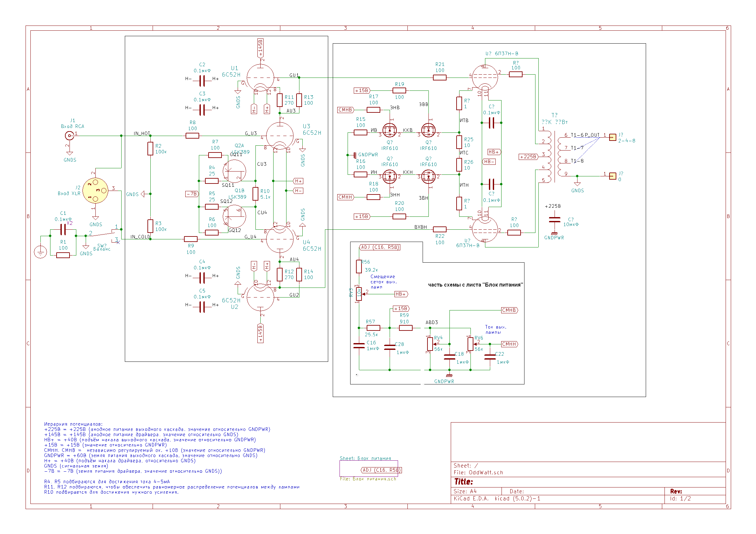Select the U4 6C52H tube symbol

point(280,239)
